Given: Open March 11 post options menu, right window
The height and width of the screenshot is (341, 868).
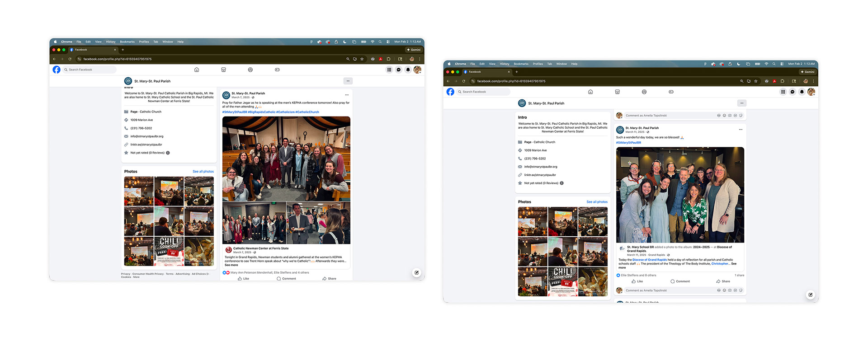Looking at the screenshot, I should pyautogui.click(x=741, y=130).
